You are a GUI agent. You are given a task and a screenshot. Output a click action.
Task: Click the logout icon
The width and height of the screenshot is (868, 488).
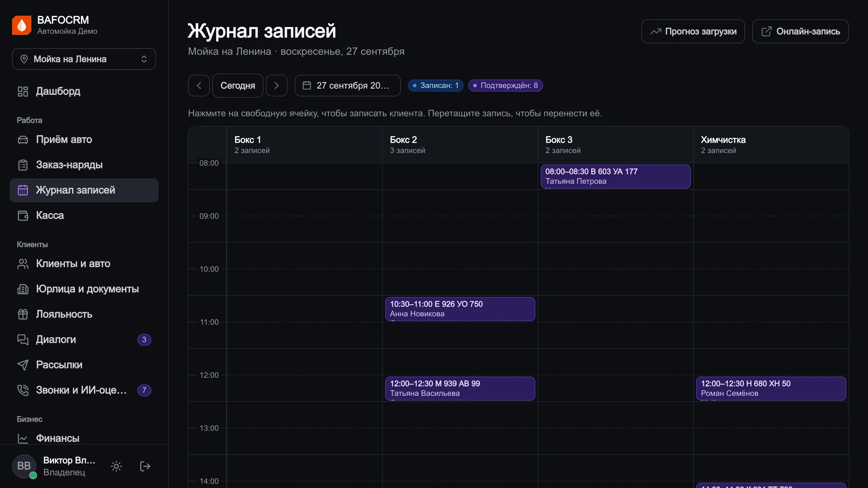click(x=145, y=466)
